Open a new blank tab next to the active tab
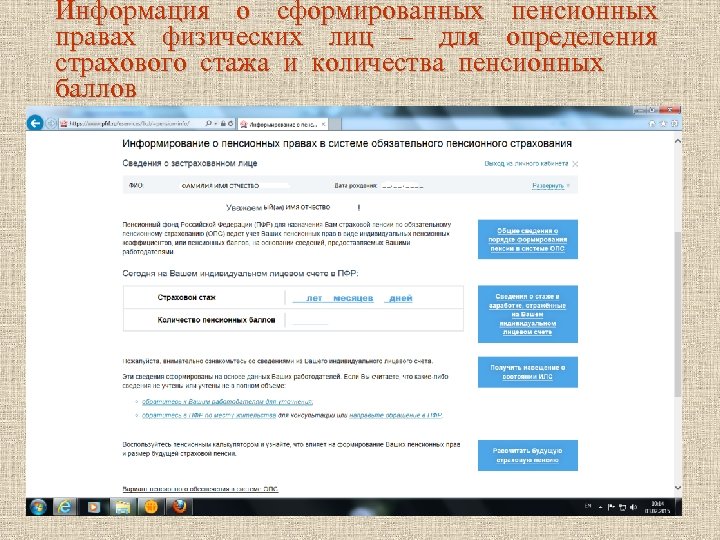Image resolution: width=720 pixels, height=540 pixels. (335, 124)
